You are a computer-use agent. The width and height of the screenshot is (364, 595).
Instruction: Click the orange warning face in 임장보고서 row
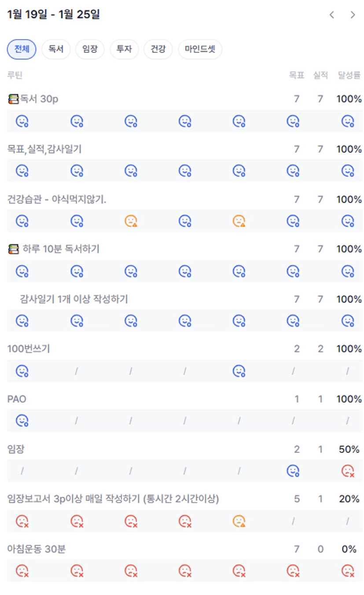pyautogui.click(x=239, y=521)
